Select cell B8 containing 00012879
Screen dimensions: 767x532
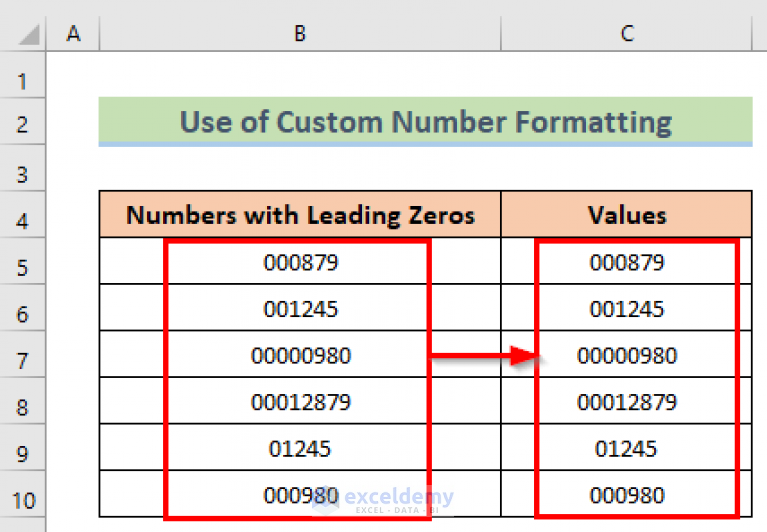coord(300,400)
